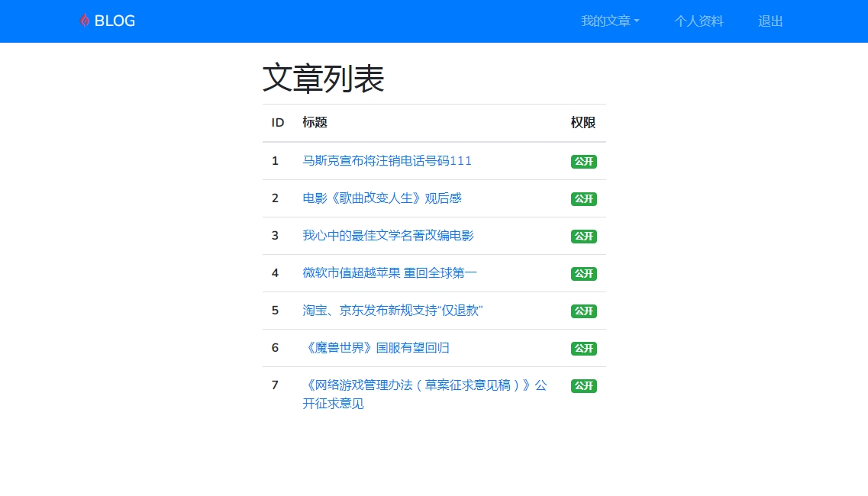Click the flame logo icon in navbar
This screenshot has height=496, width=868.
point(85,21)
